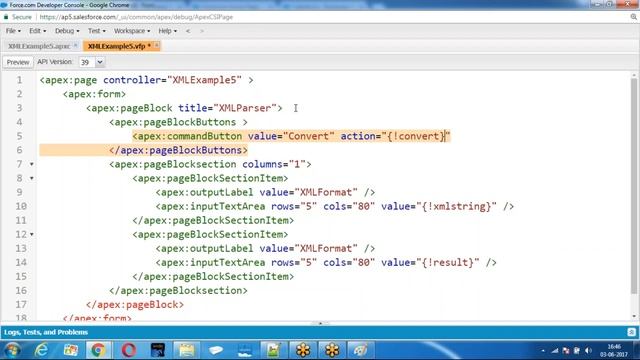Open the Opera browser from the taskbar
640x360 pixels.
pos(129,350)
